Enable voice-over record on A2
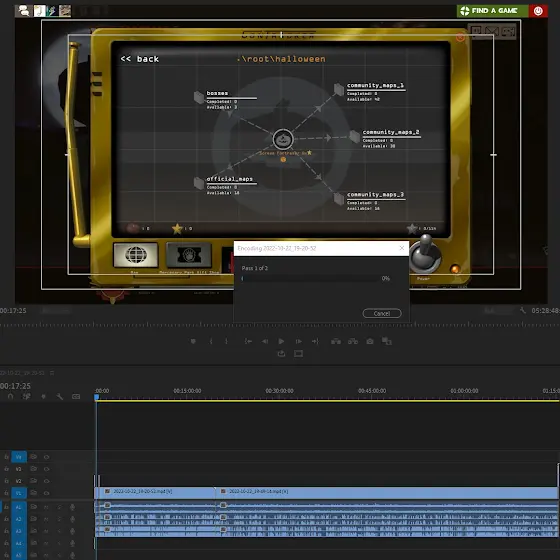 [72, 519]
